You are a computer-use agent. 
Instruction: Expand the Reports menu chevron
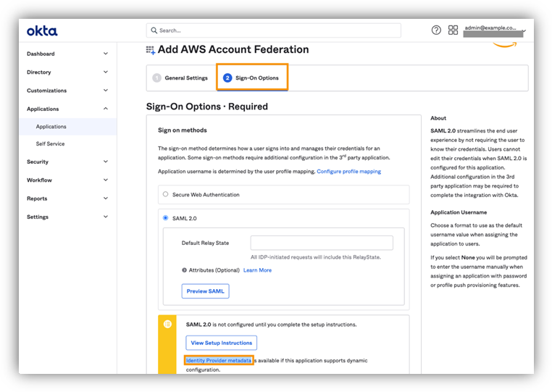click(106, 198)
